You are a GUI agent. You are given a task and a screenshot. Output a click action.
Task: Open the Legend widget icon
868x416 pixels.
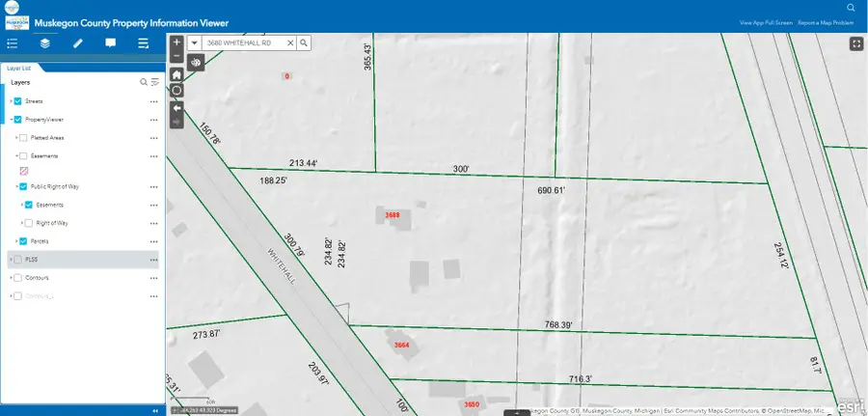(x=13, y=43)
